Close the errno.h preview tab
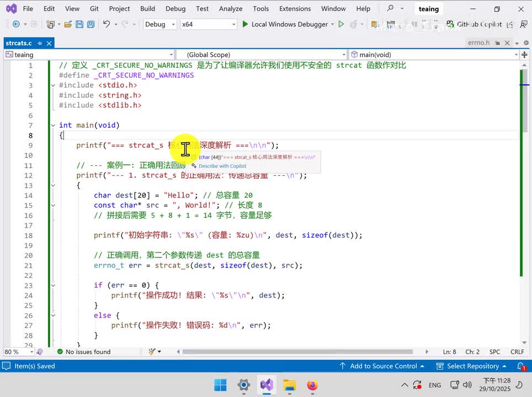The image size is (532, 397). coord(507,42)
